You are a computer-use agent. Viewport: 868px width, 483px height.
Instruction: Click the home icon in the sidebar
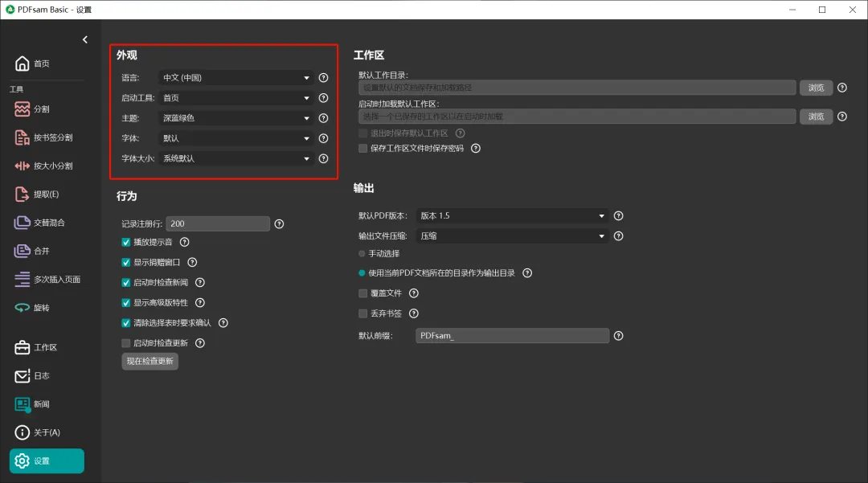pyautogui.click(x=23, y=63)
